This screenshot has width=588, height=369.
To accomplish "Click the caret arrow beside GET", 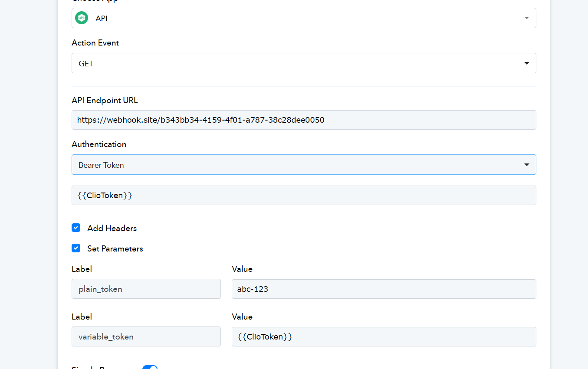I will 526,63.
